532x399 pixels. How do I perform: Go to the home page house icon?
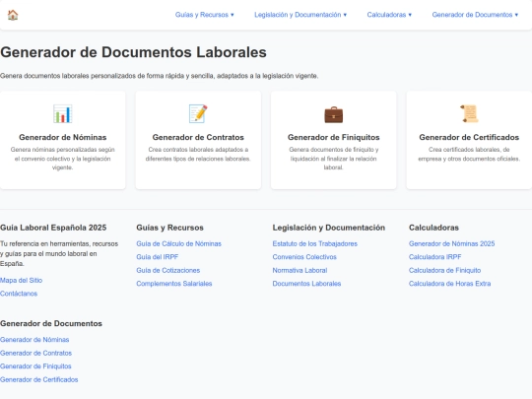coord(13,15)
